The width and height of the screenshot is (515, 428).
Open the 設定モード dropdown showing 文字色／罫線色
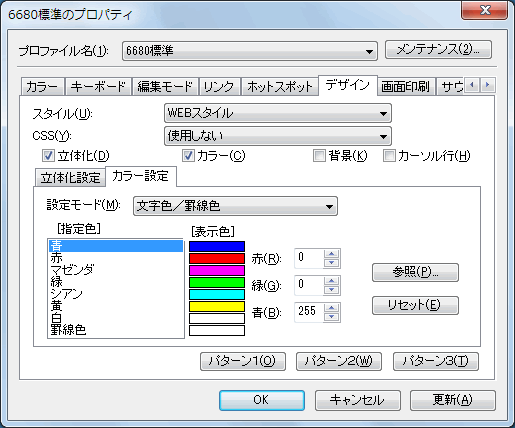[235, 206]
